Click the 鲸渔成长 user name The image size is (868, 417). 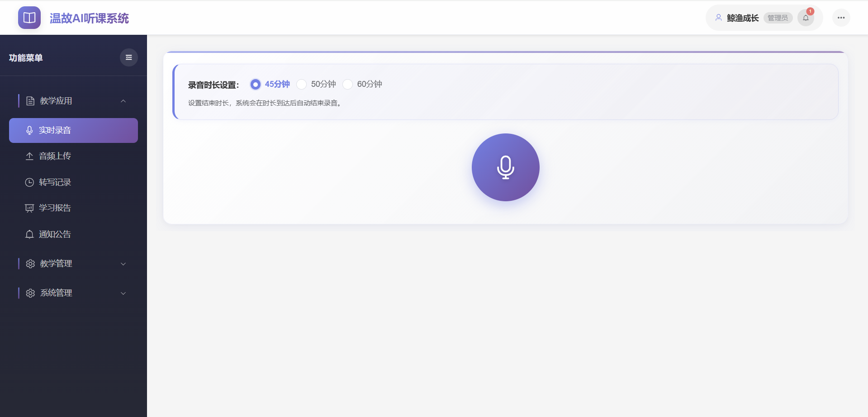[743, 18]
